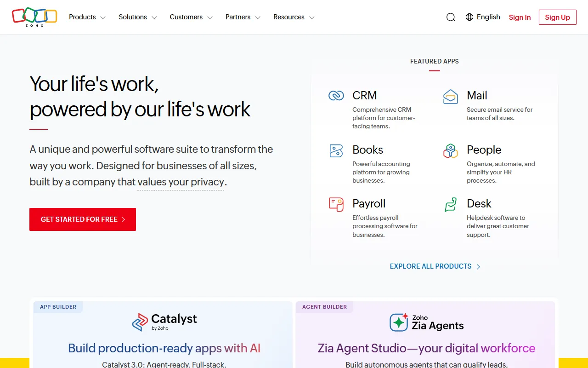
Task: Follow the 'values your privacy' link
Action: tap(181, 182)
